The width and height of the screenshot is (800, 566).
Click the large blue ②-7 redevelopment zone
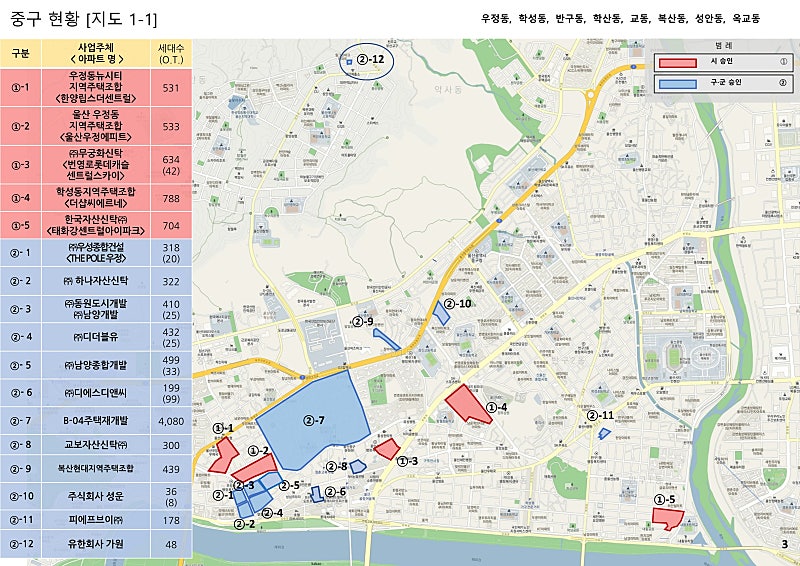[311, 421]
